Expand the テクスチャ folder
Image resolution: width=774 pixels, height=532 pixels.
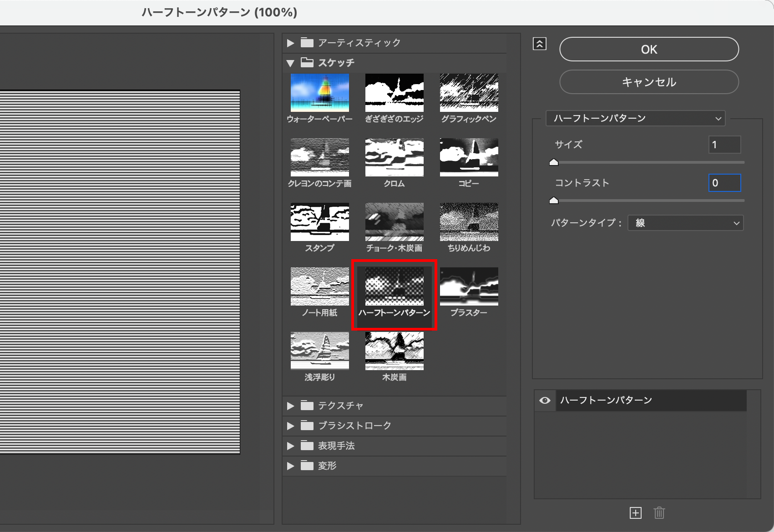(291, 406)
